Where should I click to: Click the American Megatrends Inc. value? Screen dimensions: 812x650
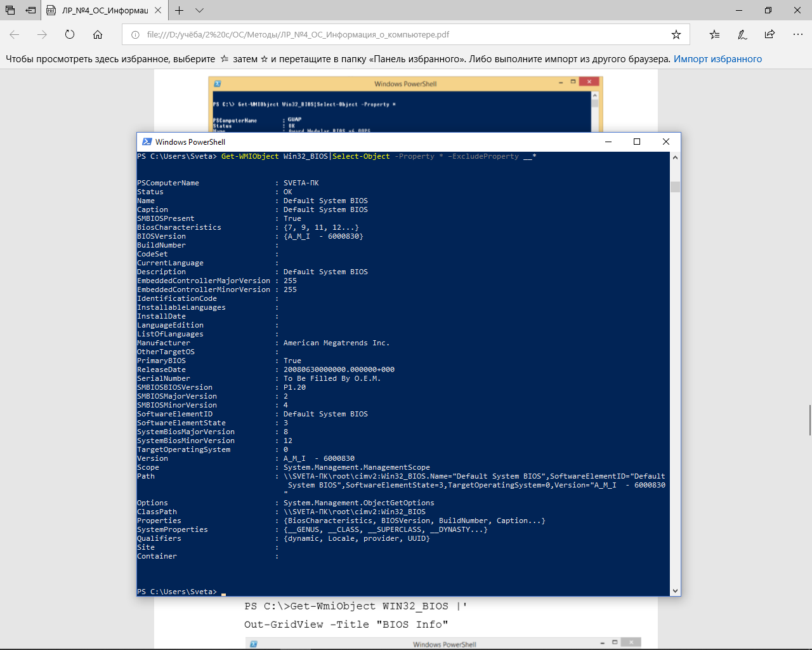coord(337,343)
